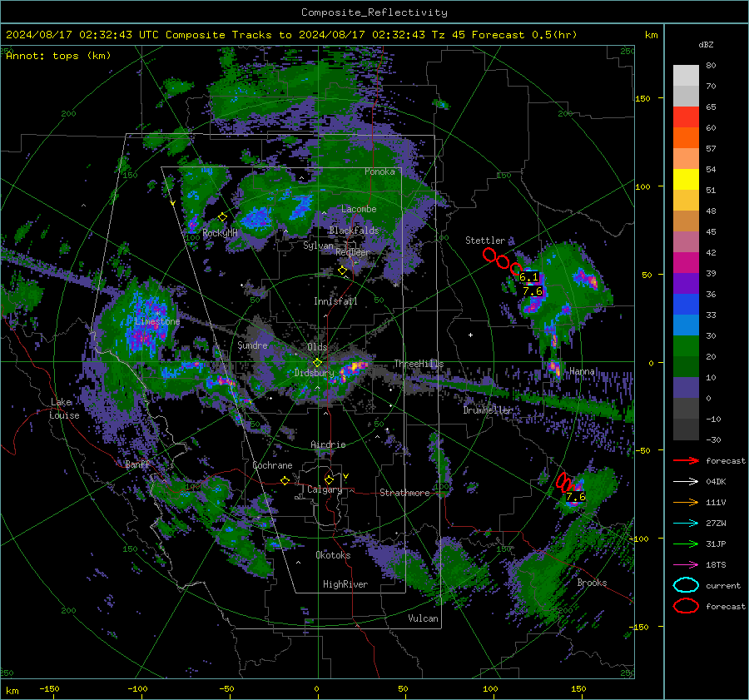This screenshot has width=749, height=700.
Task: Click the red forecast ellipse nearest Stettler
Action: pos(489,255)
